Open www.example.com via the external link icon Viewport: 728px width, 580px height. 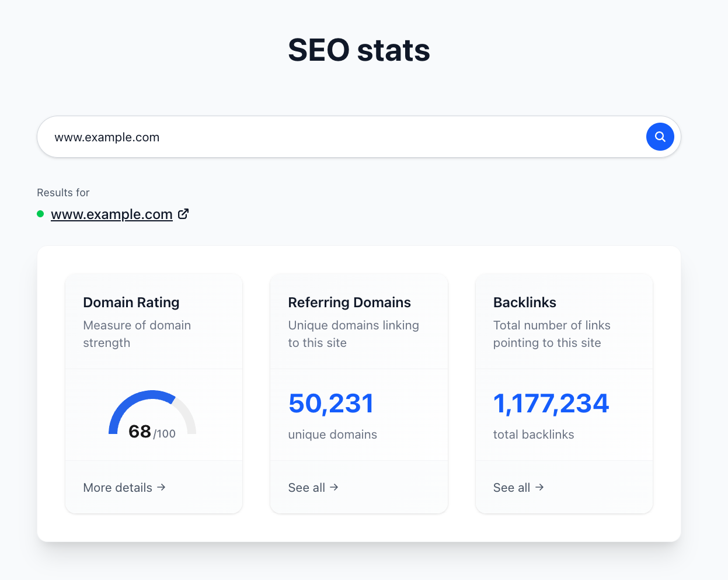tap(183, 214)
